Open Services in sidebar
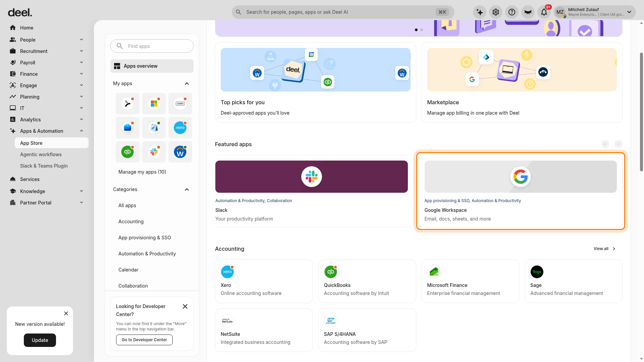 [47, 179]
